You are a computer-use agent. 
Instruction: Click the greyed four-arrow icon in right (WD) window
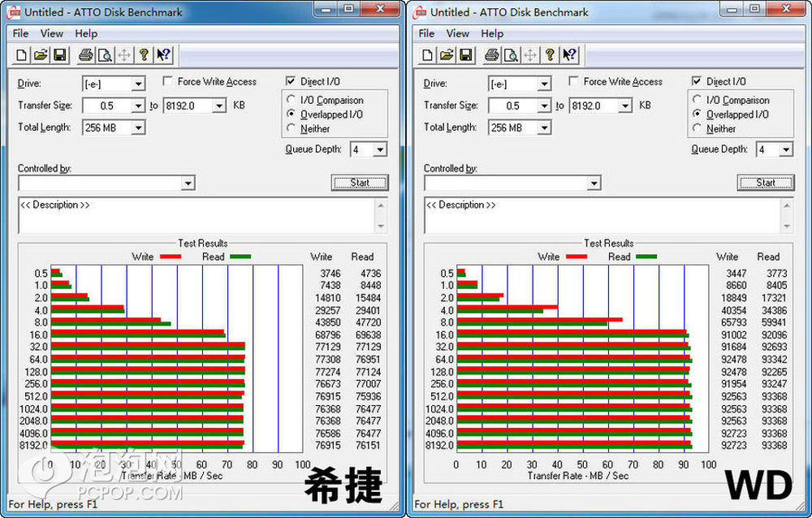point(530,55)
